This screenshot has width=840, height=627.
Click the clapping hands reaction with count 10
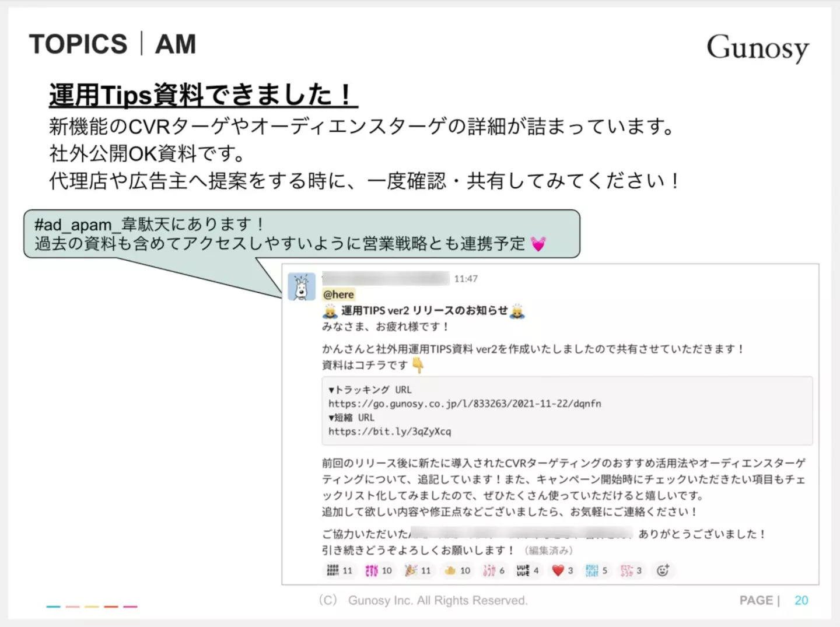pyautogui.click(x=457, y=570)
